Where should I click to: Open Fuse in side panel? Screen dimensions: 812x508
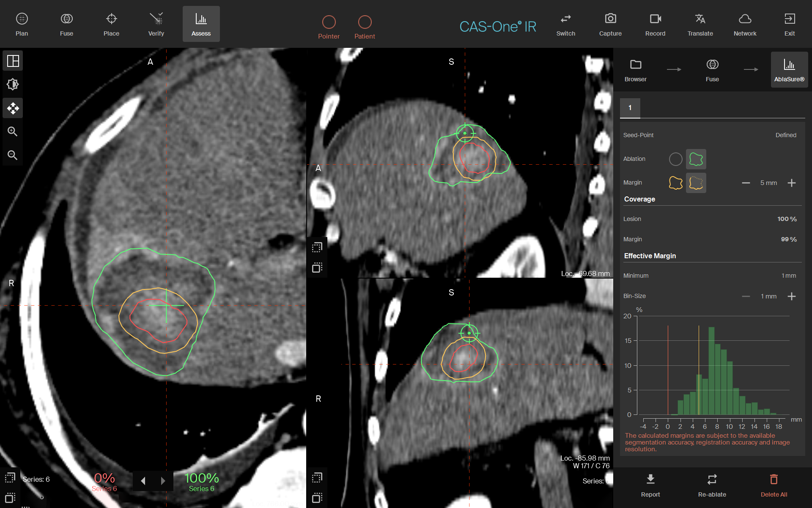[x=712, y=70]
